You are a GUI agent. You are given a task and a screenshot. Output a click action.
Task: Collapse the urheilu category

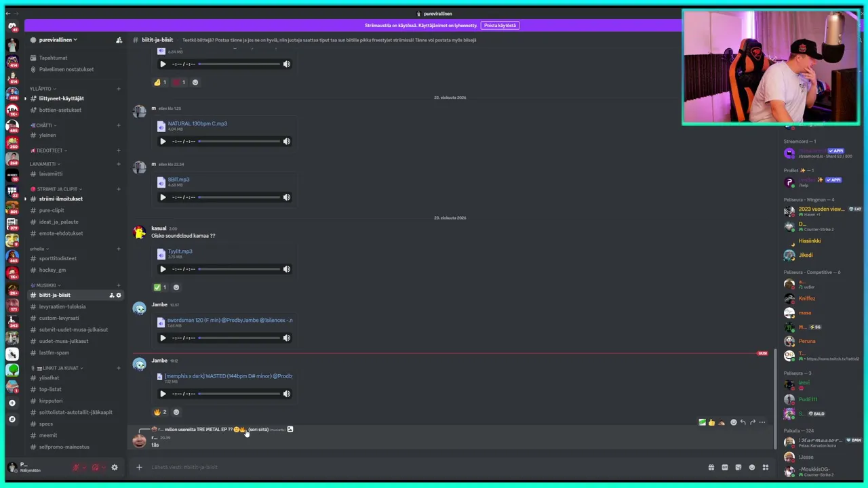[x=39, y=249]
